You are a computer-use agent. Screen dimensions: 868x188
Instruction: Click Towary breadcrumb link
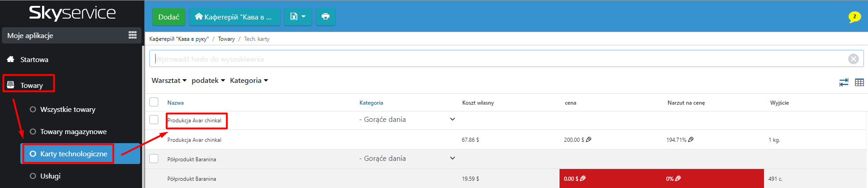pos(226,39)
